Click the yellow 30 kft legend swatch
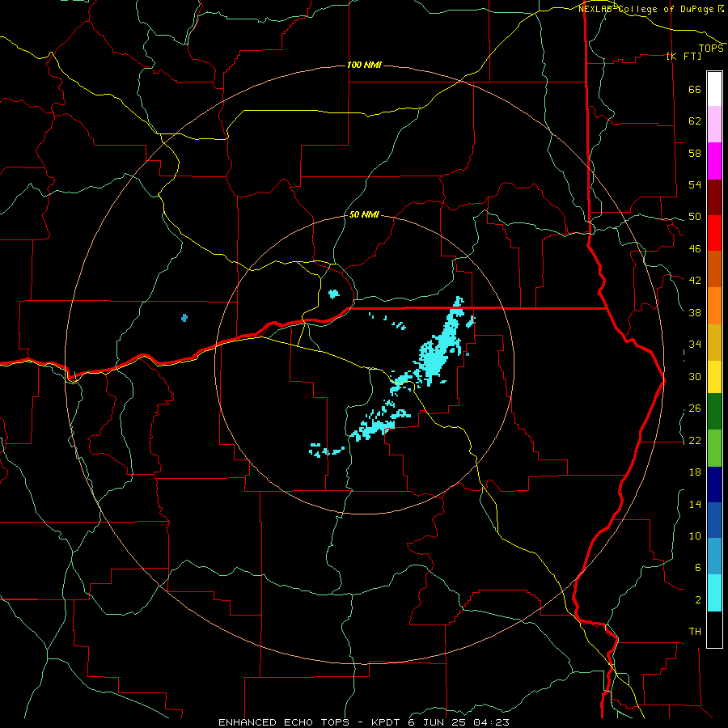728x728 pixels. click(714, 377)
